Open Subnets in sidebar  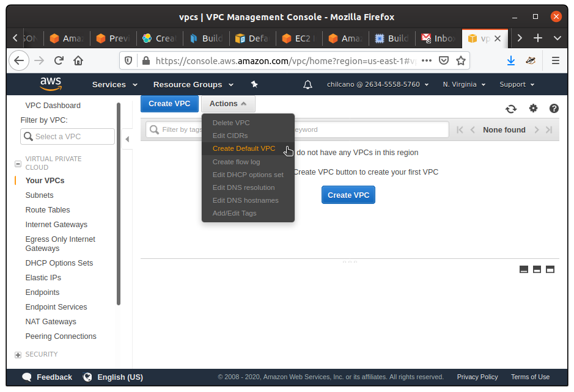39,195
